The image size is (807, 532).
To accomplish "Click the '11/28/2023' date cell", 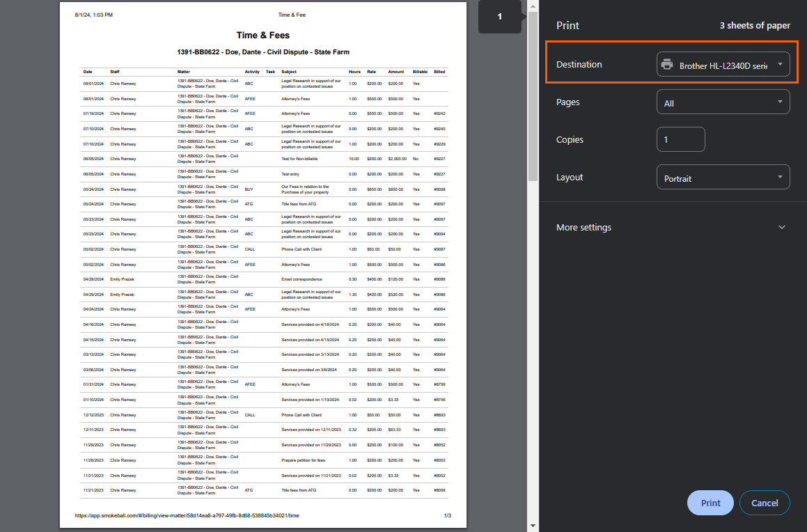I will 94,460.
